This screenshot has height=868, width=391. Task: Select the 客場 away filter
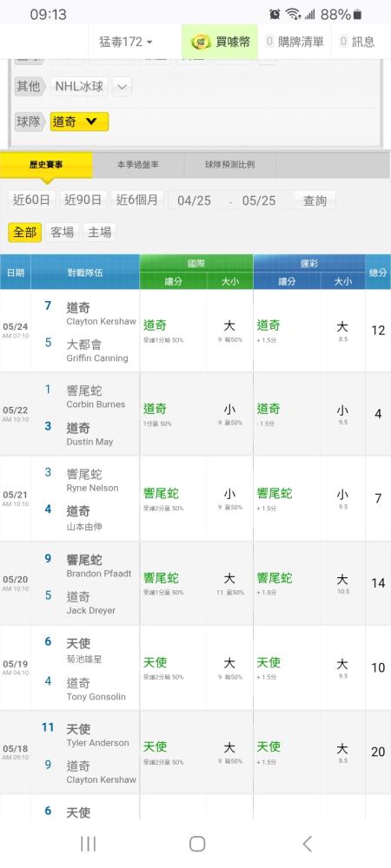tap(62, 233)
